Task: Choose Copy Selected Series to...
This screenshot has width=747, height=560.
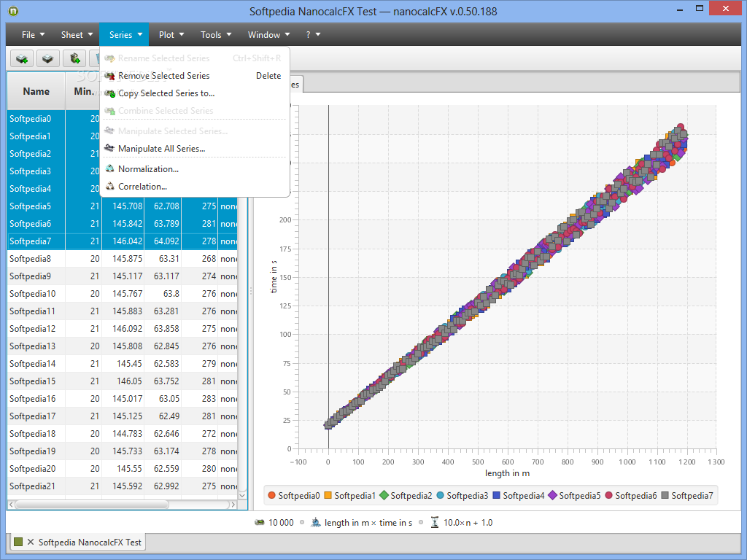Action: (x=194, y=93)
